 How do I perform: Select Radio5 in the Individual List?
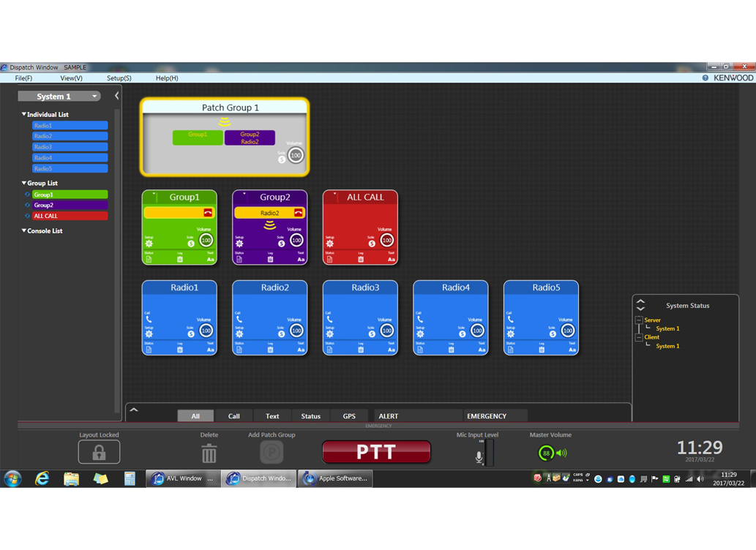coord(69,168)
